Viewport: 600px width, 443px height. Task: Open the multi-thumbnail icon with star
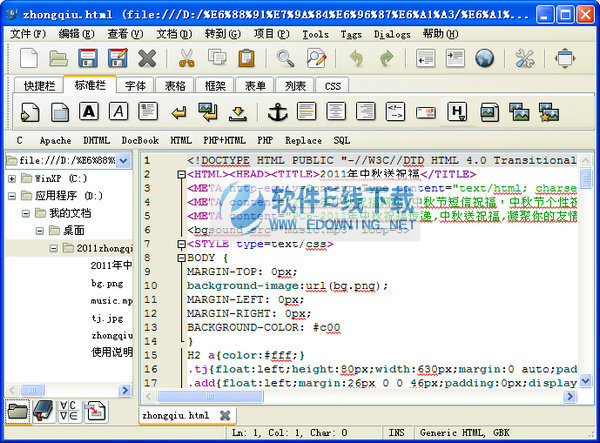pos(549,112)
